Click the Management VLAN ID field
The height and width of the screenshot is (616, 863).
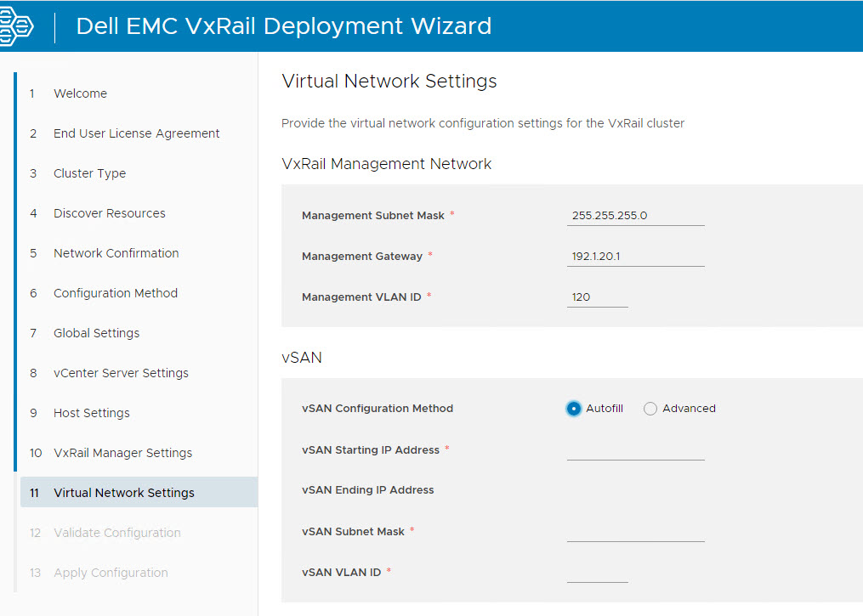pyautogui.click(x=597, y=297)
